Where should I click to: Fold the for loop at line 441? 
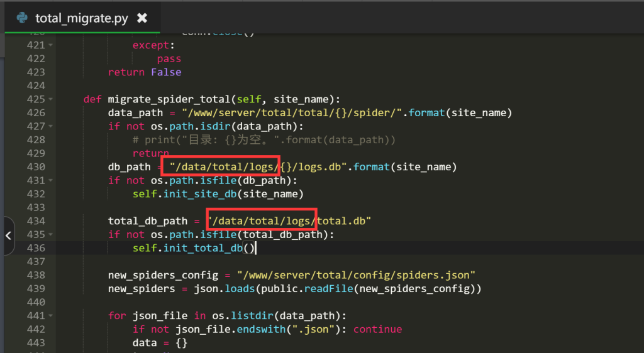coord(50,316)
